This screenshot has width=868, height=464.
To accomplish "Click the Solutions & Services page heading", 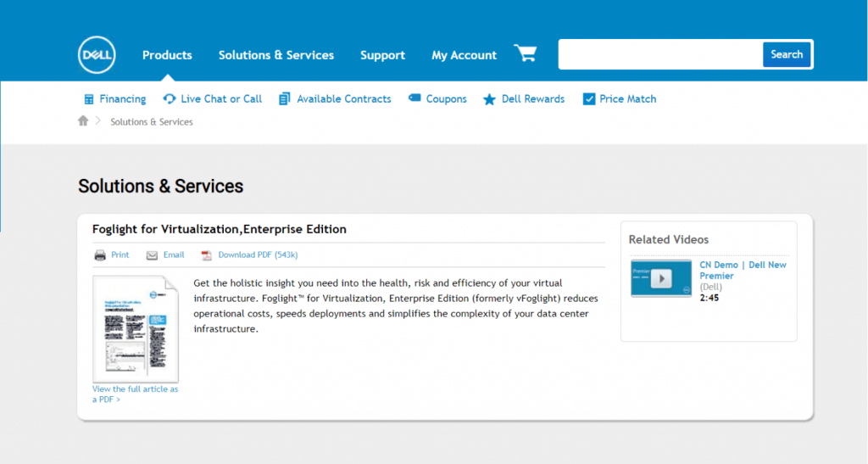I will coord(160,186).
